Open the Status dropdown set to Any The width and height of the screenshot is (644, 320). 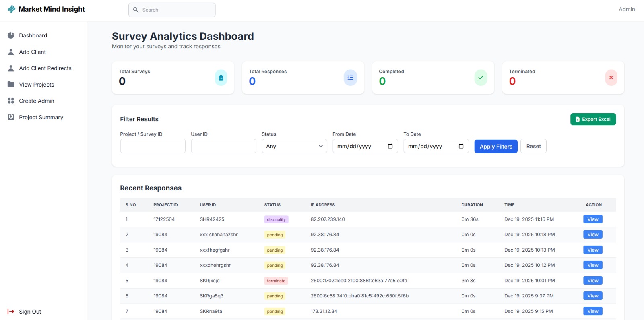click(294, 146)
